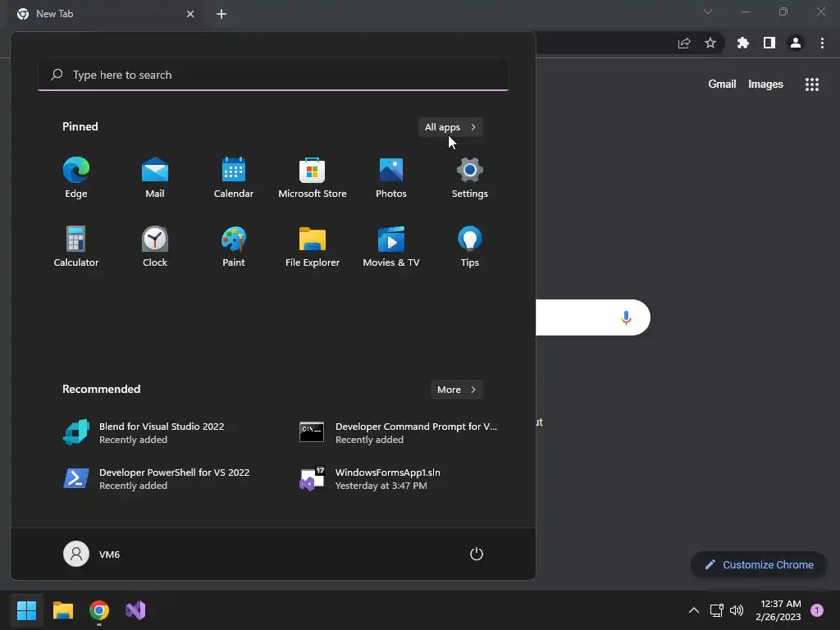The width and height of the screenshot is (840, 630).
Task: Toggle Chrome side panel
Action: click(x=769, y=43)
